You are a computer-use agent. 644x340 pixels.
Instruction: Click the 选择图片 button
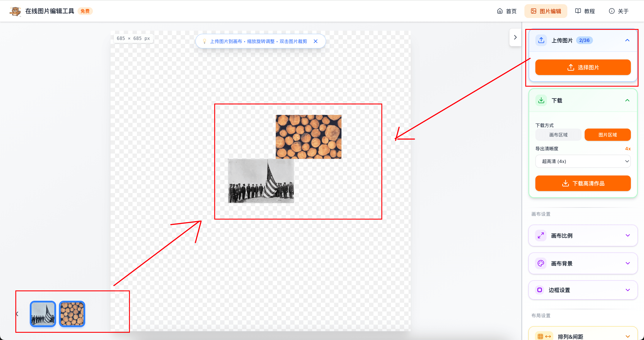tap(582, 67)
